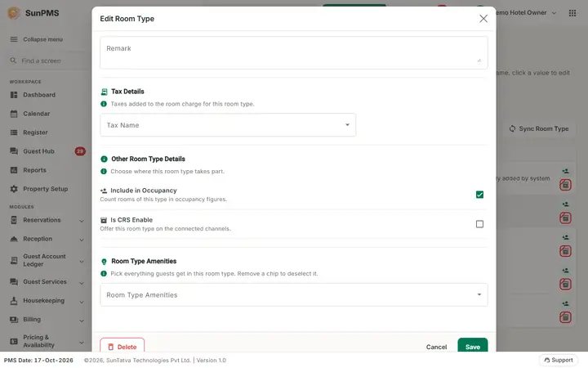
Task: Click the Guest Hub red notification badge
Action: [x=80, y=151]
